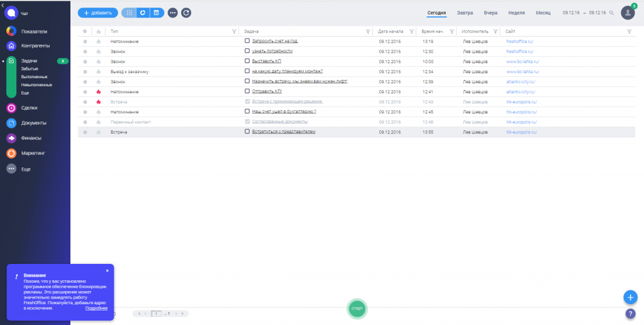Uncheck the 'Согласованные документы' task checkbox
Image resolution: width=644 pixels, height=325 pixels.
247,122
